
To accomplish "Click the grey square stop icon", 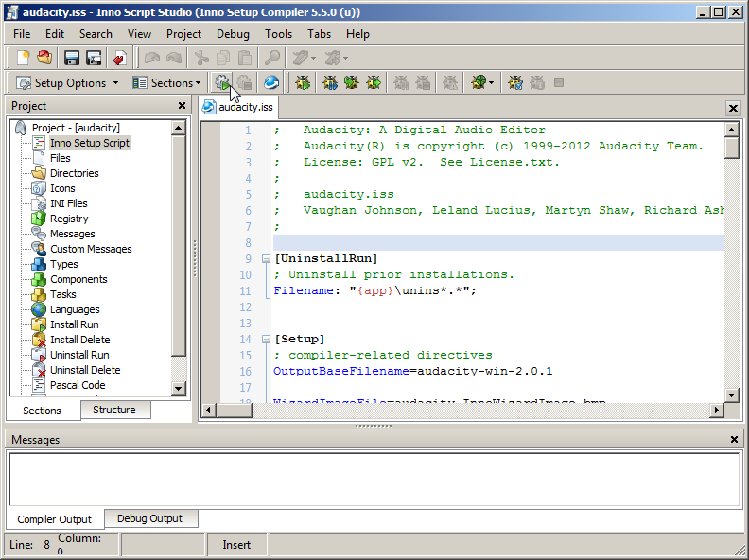I will click(559, 82).
